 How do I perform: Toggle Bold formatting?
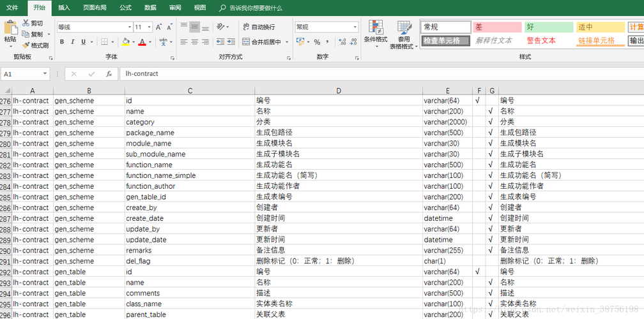click(62, 42)
